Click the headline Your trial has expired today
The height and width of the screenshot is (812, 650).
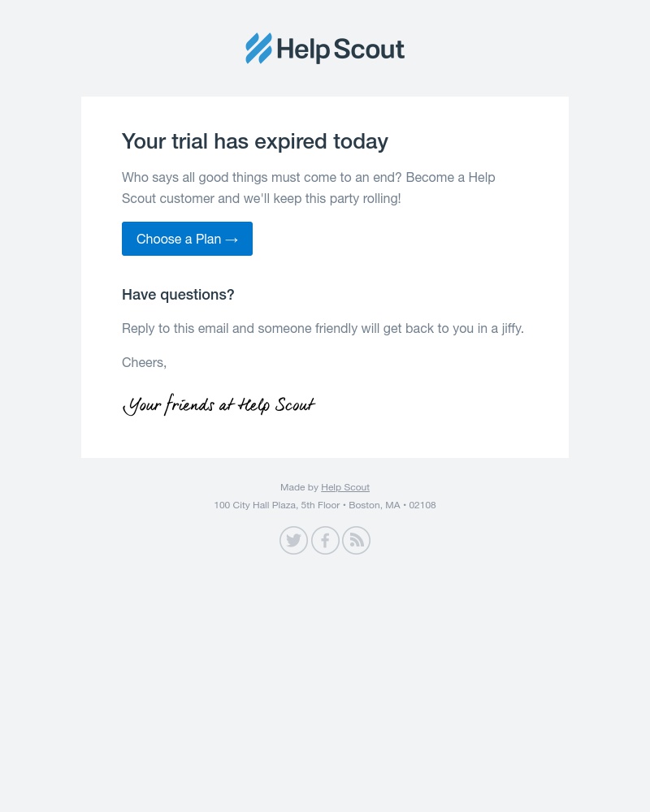(x=254, y=140)
